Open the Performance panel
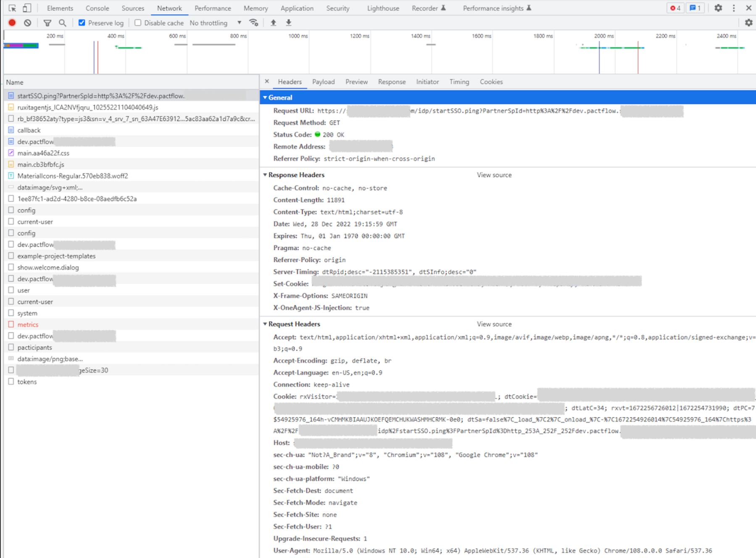 coord(213,8)
